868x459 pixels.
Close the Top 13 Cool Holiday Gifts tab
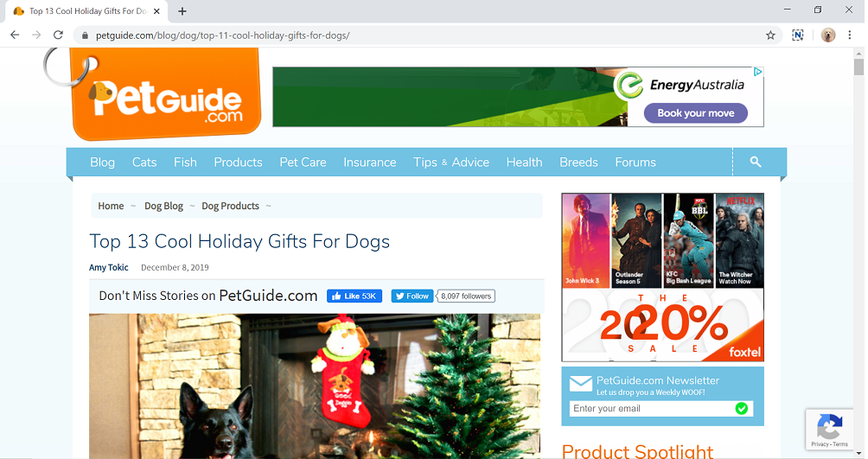click(x=156, y=11)
